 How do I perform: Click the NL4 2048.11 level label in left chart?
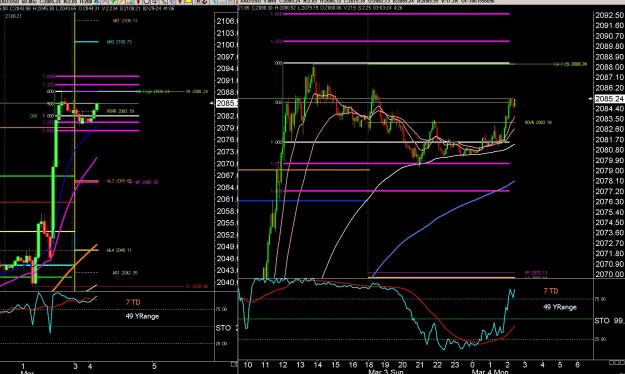(119, 250)
